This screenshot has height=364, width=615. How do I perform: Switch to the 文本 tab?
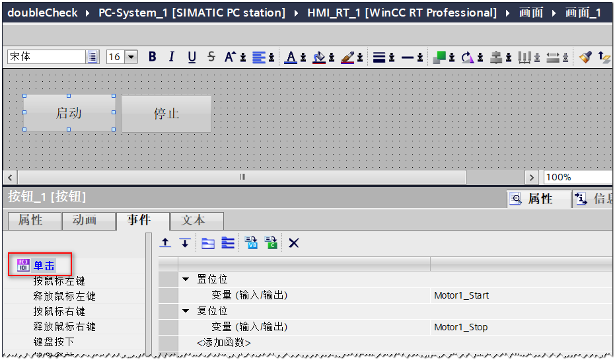pyautogui.click(x=194, y=220)
